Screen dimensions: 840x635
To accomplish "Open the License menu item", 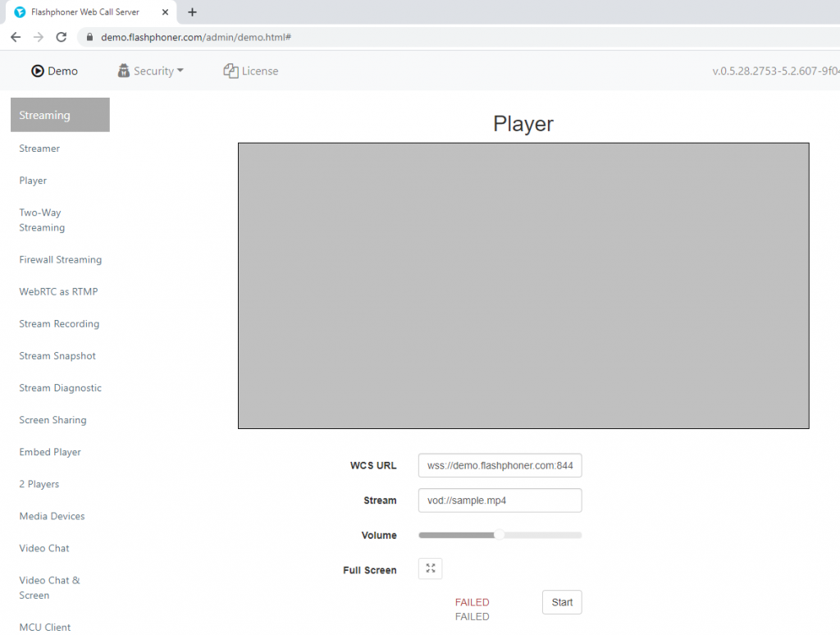I will pyautogui.click(x=251, y=71).
